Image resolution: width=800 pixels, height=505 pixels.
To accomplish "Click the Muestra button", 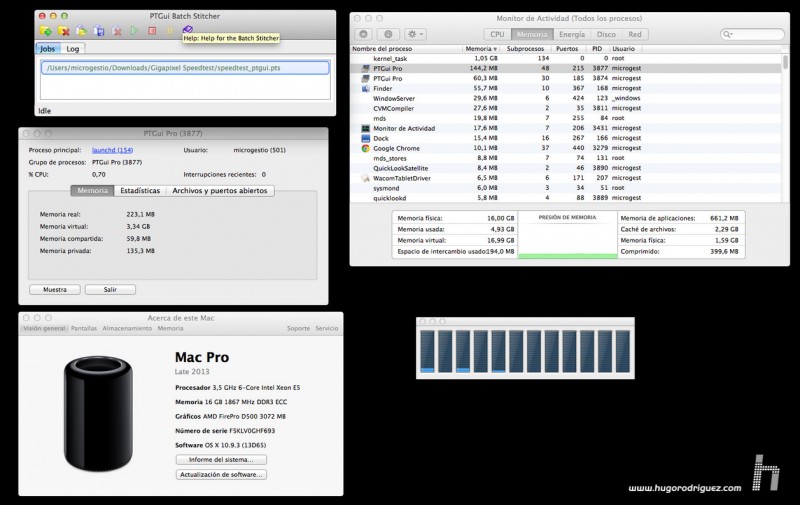I will (55, 289).
